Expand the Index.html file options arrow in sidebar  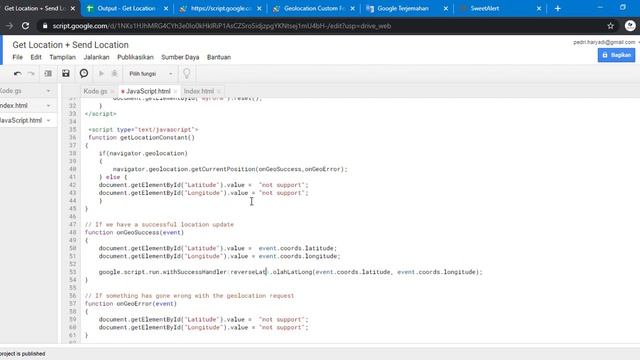point(49,105)
